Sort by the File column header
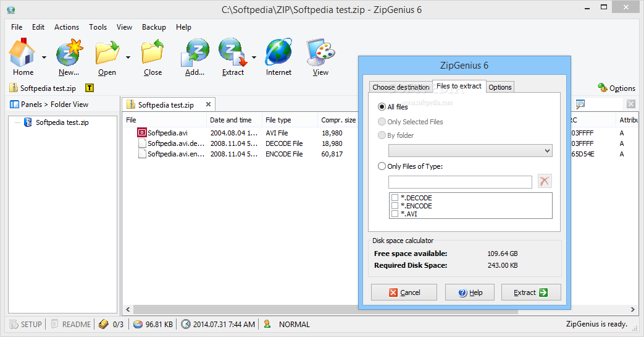This screenshot has height=337, width=644. click(x=165, y=120)
